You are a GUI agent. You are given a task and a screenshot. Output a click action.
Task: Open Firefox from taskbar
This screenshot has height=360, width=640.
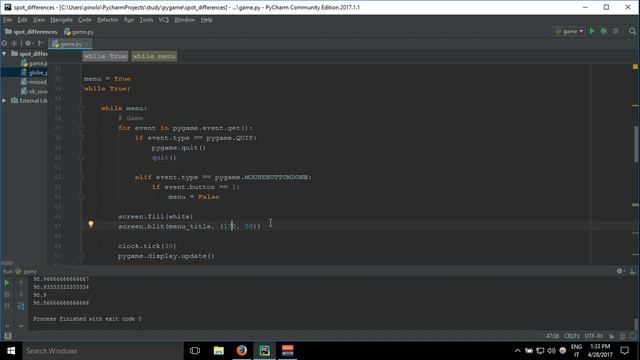point(242,351)
